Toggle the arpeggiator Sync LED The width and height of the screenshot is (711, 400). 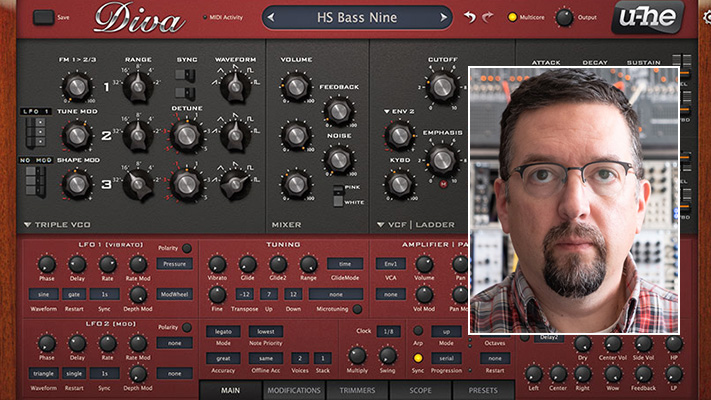[x=418, y=357]
